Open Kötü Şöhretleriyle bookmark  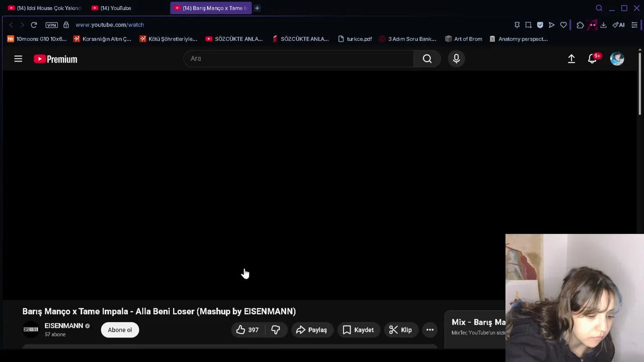(x=168, y=39)
